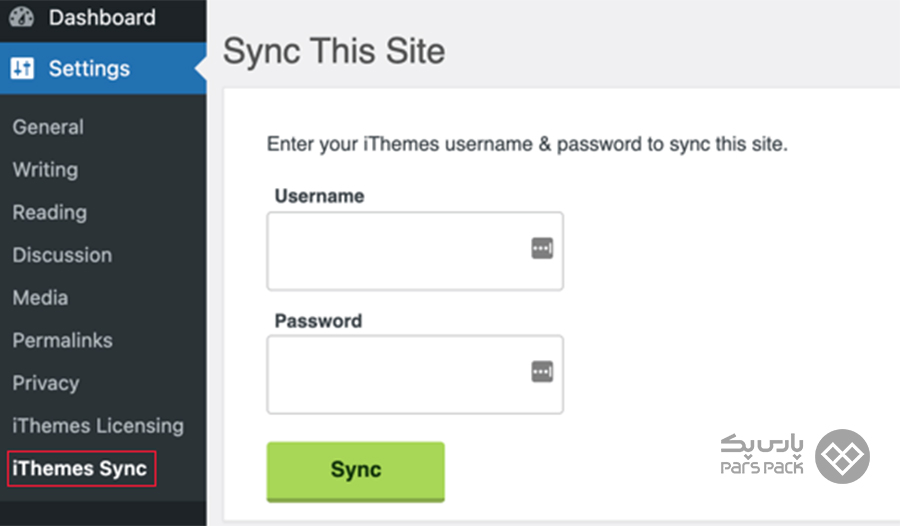This screenshot has height=526, width=900.
Task: Open Reading settings
Action: click(50, 212)
